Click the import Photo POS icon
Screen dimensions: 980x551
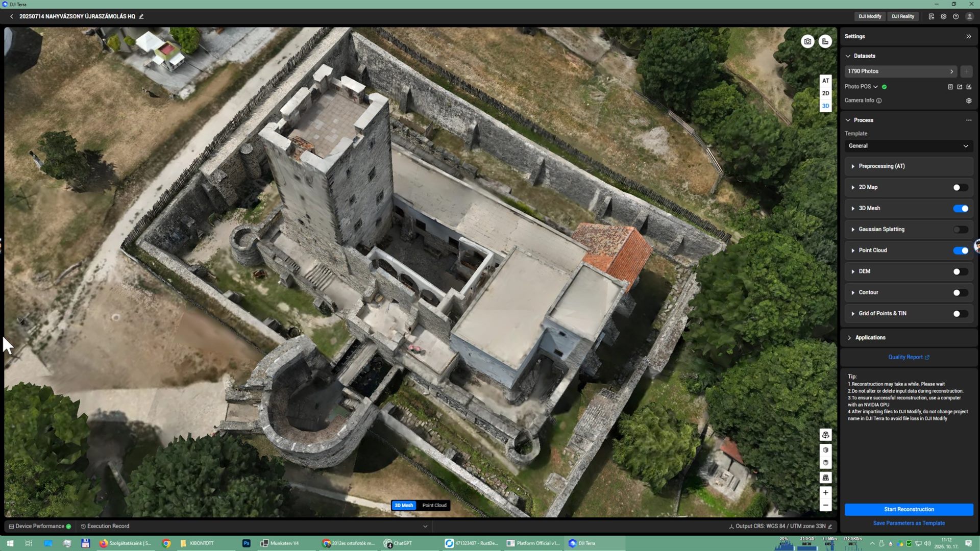pos(969,87)
